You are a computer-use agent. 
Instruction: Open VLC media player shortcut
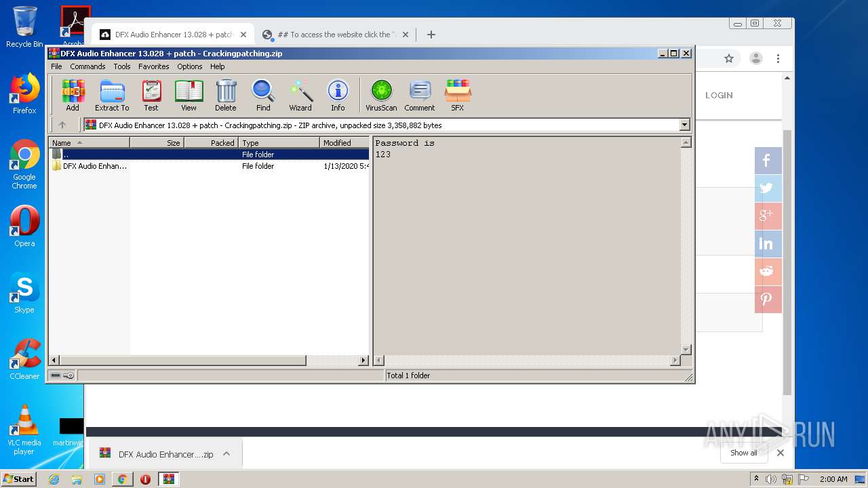[24, 430]
